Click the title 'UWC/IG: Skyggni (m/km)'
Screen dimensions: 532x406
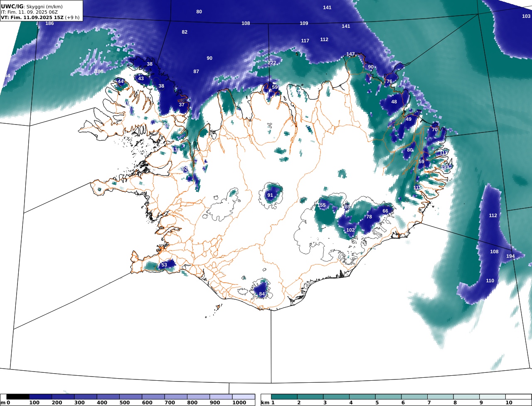pyautogui.click(x=32, y=6)
